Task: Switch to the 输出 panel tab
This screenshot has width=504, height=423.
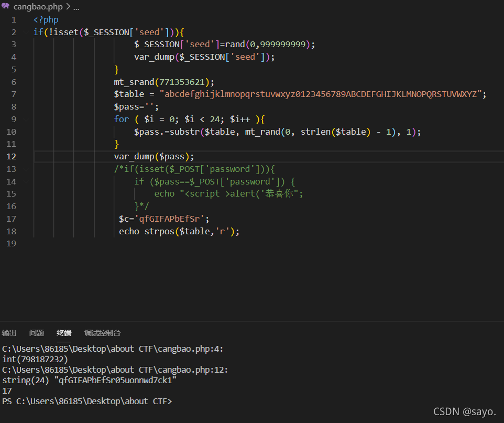Action: click(x=9, y=333)
